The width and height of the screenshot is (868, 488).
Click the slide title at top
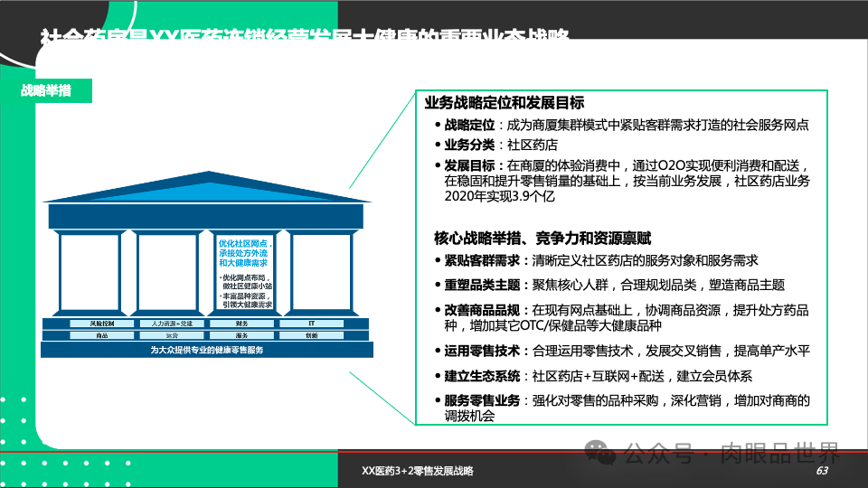(305, 35)
